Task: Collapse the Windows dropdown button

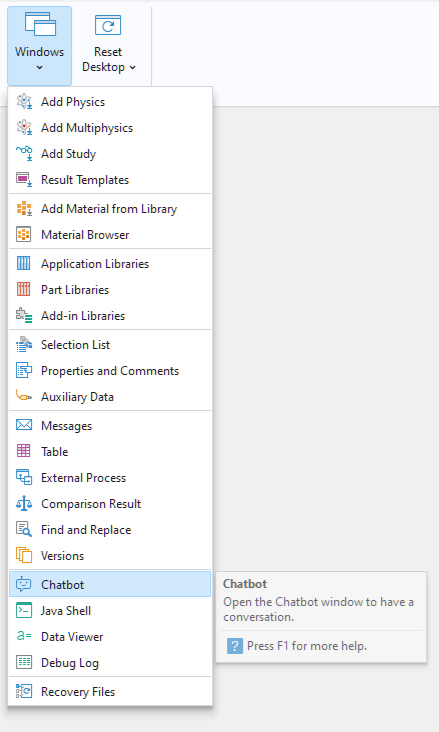Action: click(40, 46)
